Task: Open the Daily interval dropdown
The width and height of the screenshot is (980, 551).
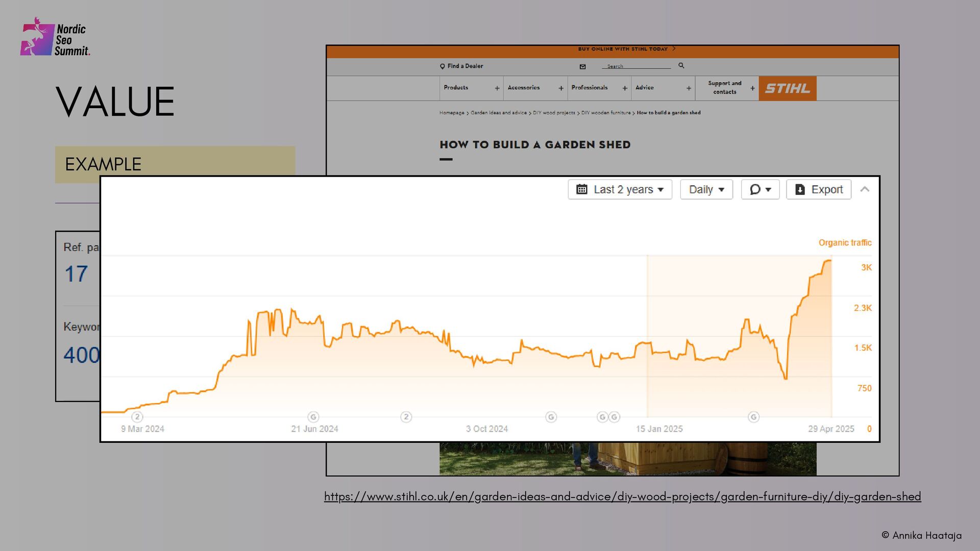Action: click(706, 189)
